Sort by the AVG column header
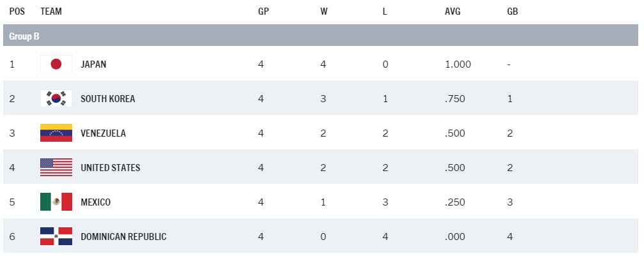 point(452,11)
